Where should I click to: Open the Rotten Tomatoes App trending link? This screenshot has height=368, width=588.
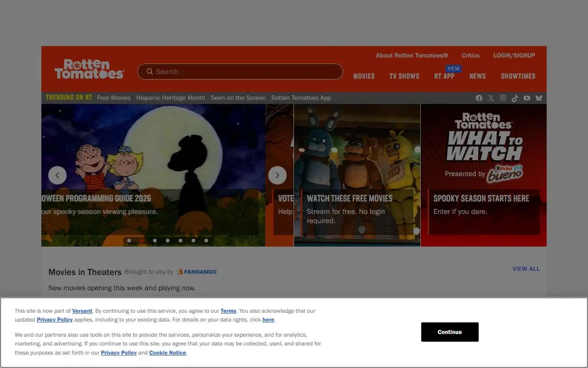point(301,98)
